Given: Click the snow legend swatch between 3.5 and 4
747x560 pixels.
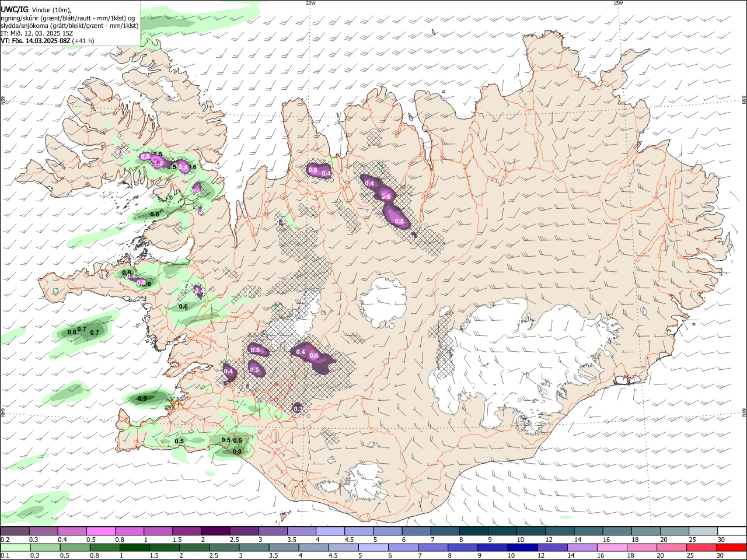Looking at the screenshot, I should pos(301,531).
